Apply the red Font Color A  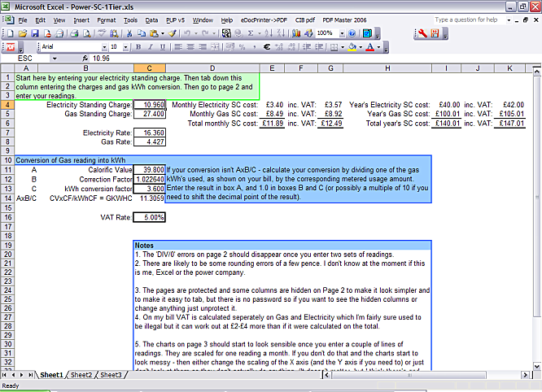tap(369, 46)
